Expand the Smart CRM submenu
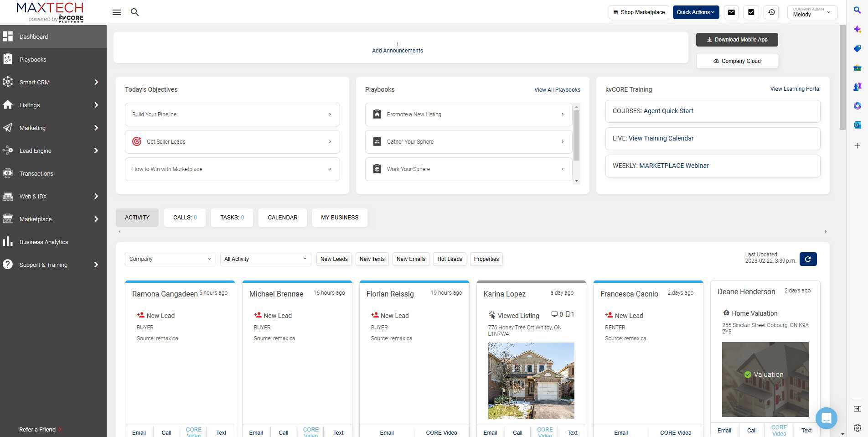This screenshot has height=437, width=868. click(96, 82)
